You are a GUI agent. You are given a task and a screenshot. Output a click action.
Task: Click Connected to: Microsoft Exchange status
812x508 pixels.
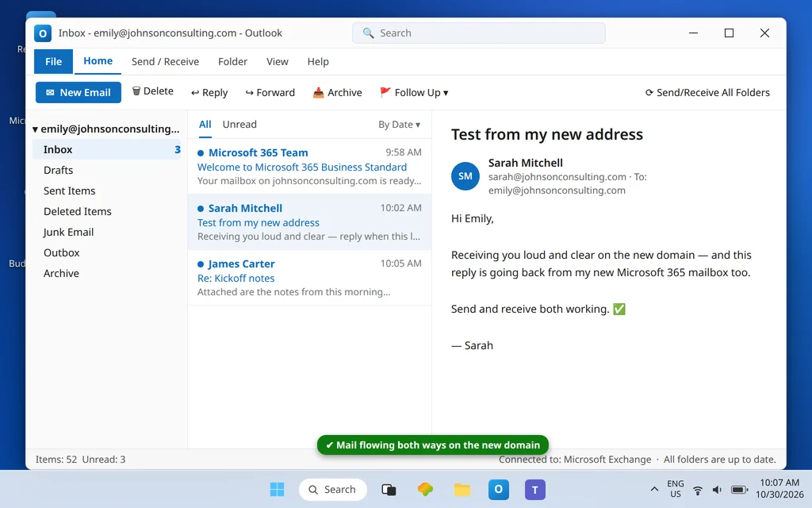(575, 460)
